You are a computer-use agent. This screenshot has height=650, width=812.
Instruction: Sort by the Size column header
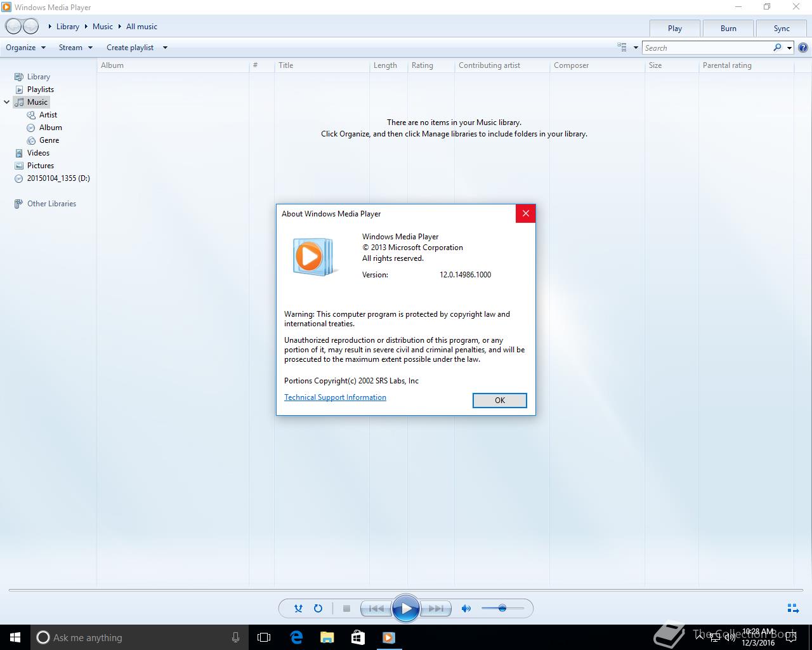tap(671, 65)
